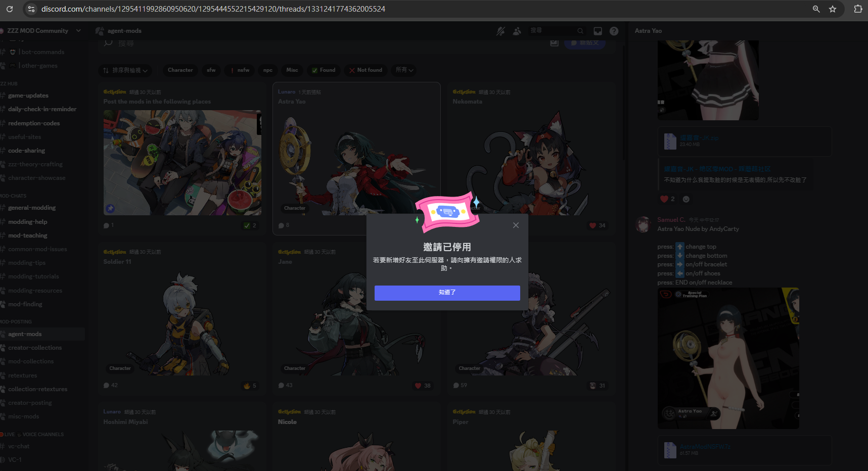Viewport: 868px width, 471px height.
Task: Open the agent-mods channel in sidebar
Action: [x=42, y=334]
